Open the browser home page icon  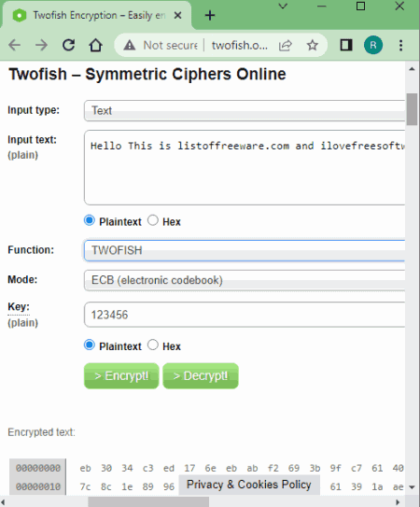pyautogui.click(x=96, y=45)
